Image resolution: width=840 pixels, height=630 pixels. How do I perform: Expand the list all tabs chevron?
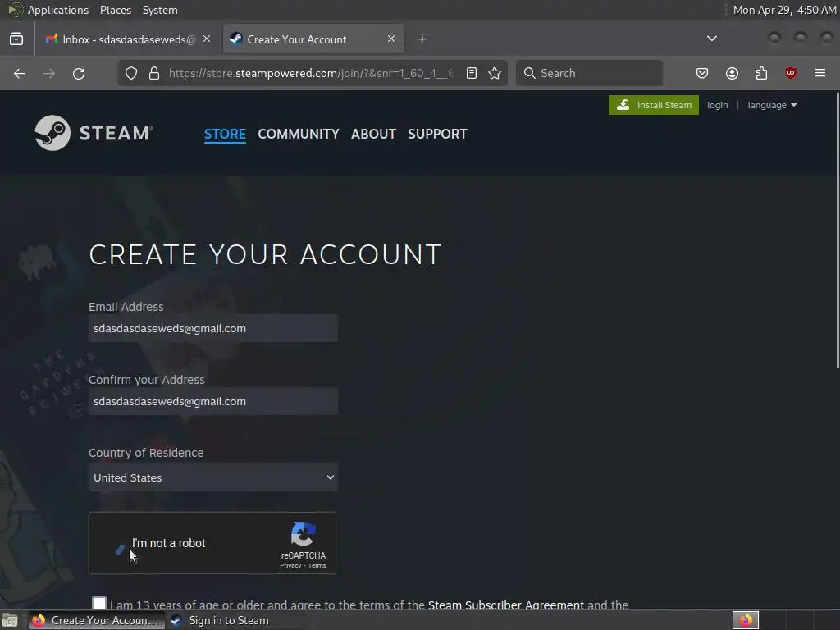pyautogui.click(x=712, y=39)
